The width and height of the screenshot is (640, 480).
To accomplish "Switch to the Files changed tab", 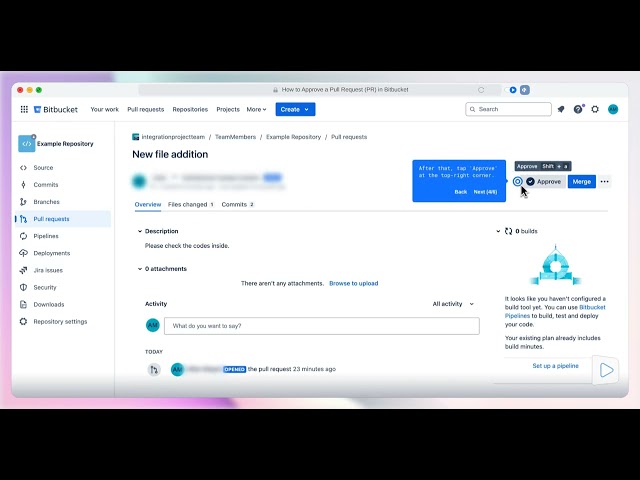I will click(x=191, y=204).
